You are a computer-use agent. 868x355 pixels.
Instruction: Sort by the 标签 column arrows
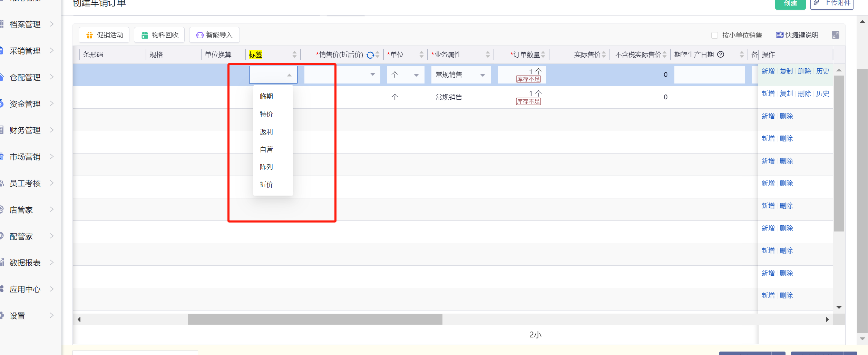(x=294, y=55)
